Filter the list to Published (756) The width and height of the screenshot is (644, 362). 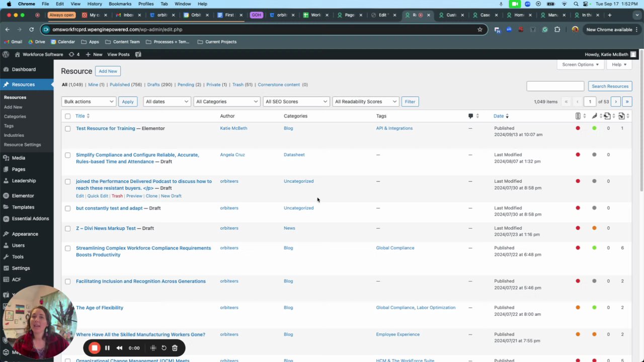[x=126, y=84]
